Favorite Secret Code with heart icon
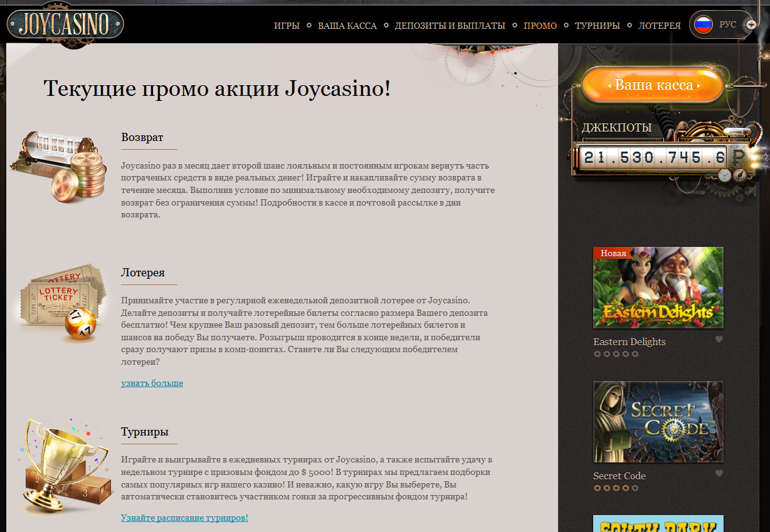This screenshot has height=532, width=770. (719, 474)
